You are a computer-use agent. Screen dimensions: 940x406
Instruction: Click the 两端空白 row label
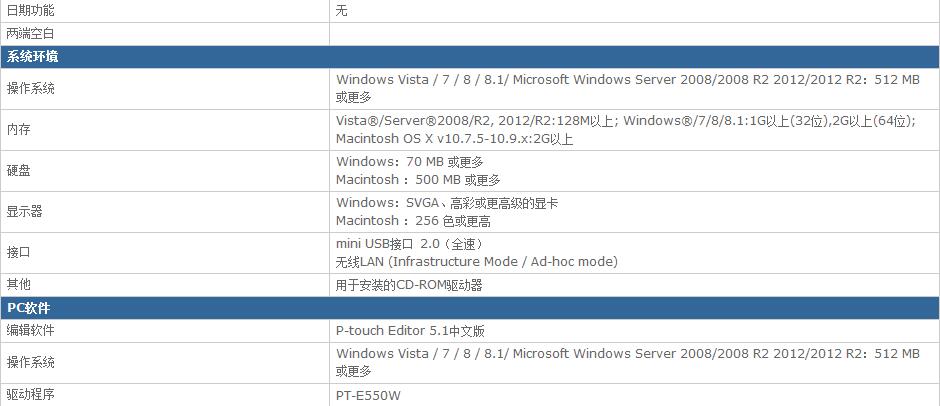coord(30,34)
